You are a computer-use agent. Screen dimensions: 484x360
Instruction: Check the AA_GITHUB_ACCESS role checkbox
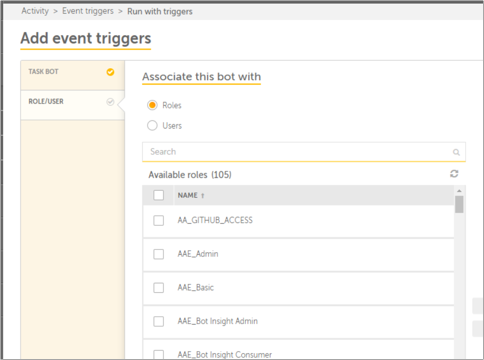(x=159, y=220)
